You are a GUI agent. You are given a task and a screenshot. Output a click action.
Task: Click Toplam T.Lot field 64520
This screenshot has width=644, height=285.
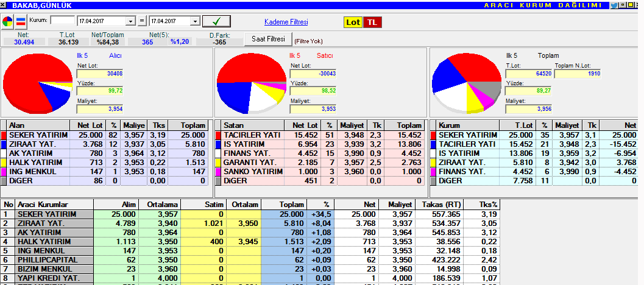click(528, 74)
